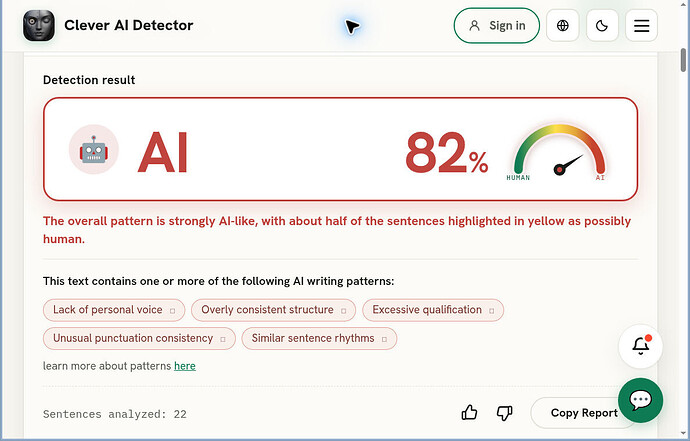Click the robot AI result icon

(x=94, y=150)
